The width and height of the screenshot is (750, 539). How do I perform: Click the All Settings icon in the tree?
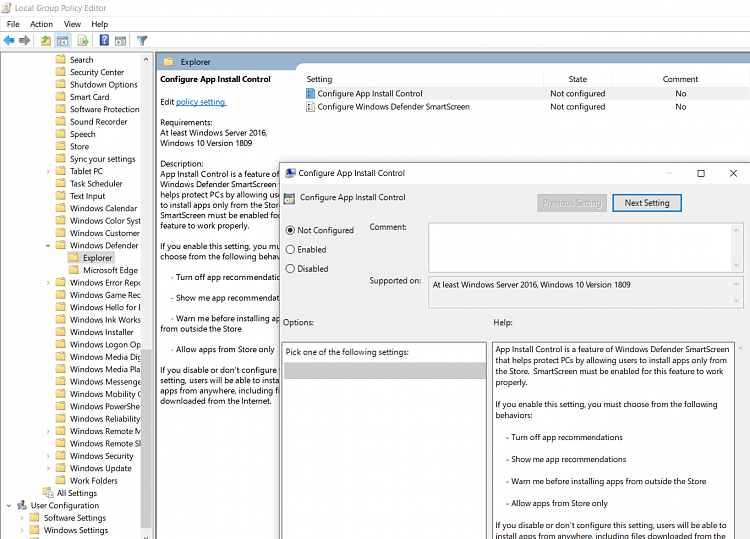click(x=48, y=493)
